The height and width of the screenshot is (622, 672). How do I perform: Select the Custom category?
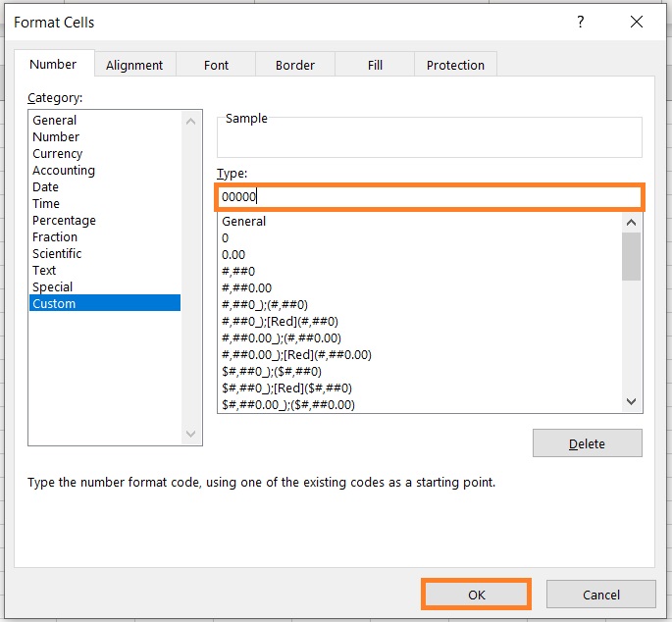click(105, 303)
